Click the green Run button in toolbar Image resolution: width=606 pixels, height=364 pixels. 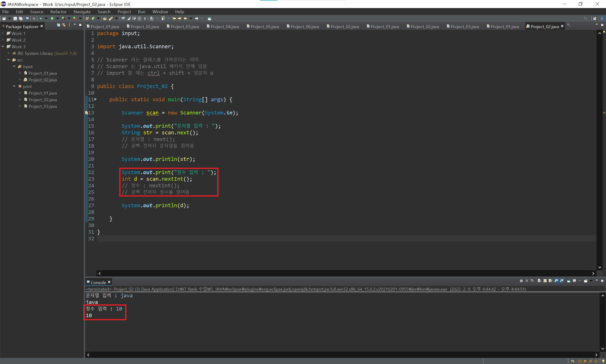(x=52, y=18)
